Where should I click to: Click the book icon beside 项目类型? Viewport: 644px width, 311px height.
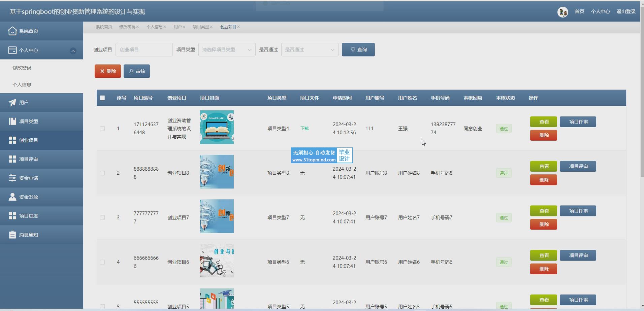click(12, 121)
